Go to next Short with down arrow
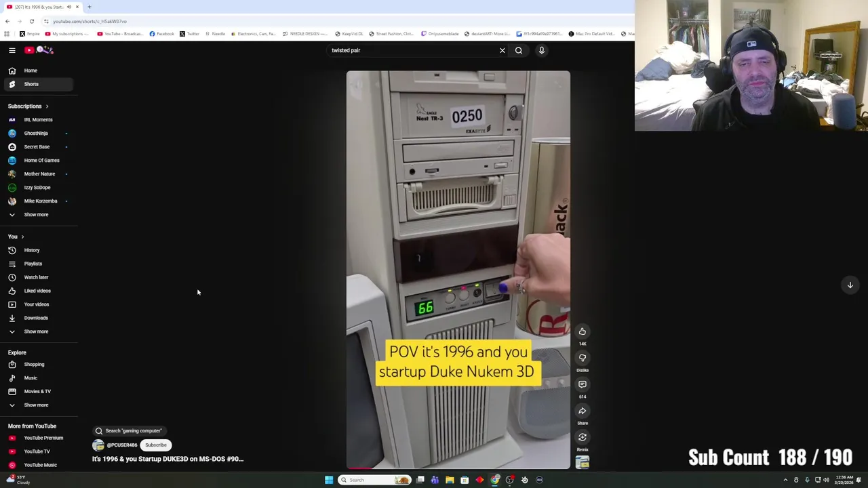This screenshot has height=488, width=868. [x=850, y=285]
